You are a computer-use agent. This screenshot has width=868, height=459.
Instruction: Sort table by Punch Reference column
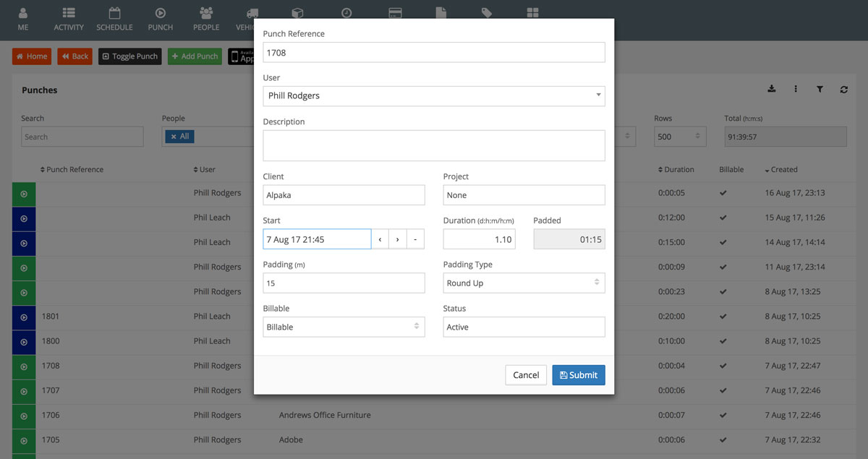point(72,170)
